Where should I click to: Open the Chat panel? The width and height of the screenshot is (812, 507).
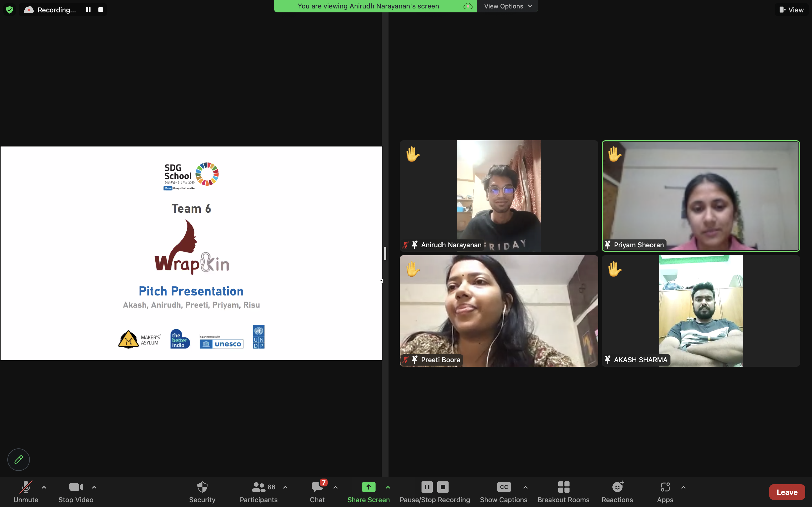coord(317,492)
